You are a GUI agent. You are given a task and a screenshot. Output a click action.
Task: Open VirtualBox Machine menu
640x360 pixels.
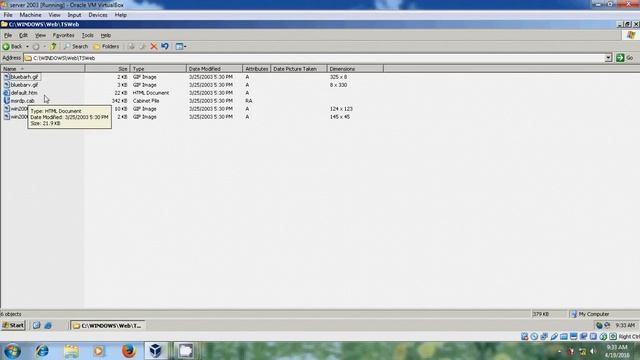(x=30, y=15)
